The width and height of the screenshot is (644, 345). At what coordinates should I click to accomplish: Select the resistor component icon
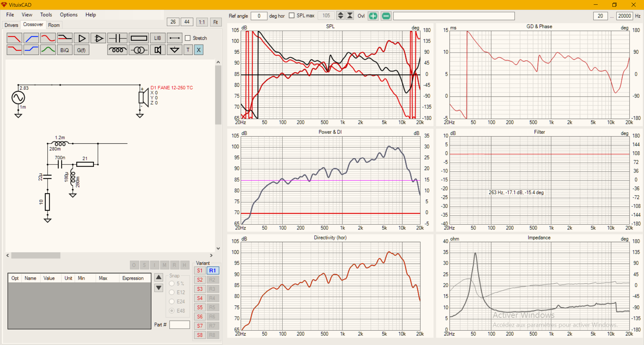pos(139,38)
